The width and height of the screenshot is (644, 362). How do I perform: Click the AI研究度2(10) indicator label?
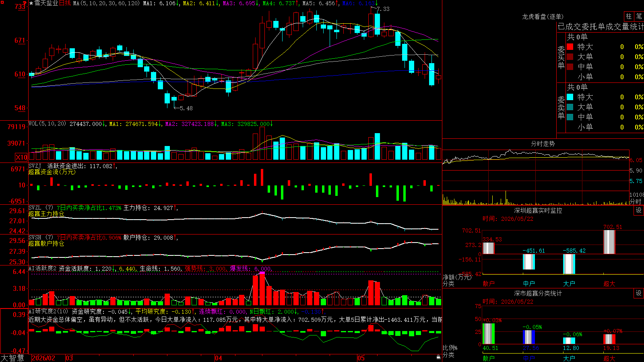[x=48, y=311]
